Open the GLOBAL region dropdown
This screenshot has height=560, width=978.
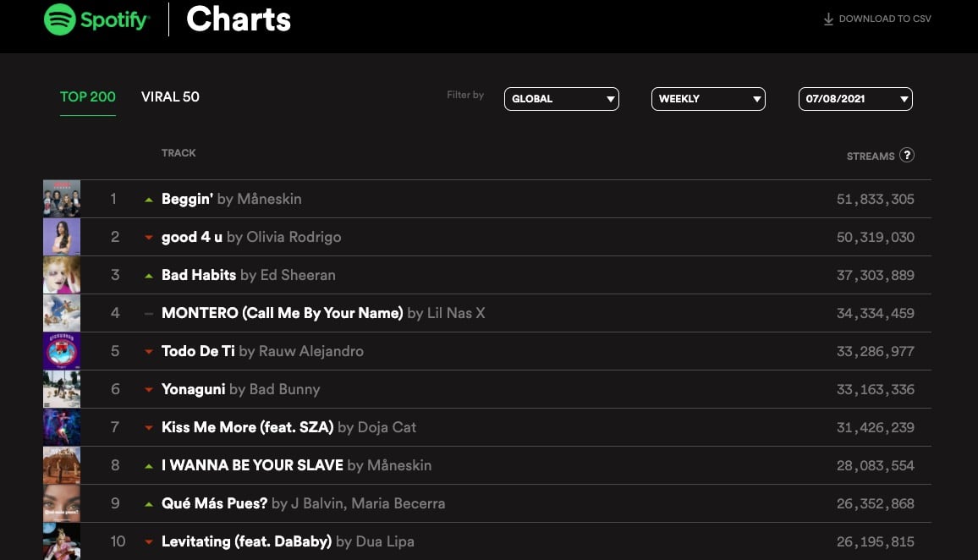pyautogui.click(x=562, y=99)
